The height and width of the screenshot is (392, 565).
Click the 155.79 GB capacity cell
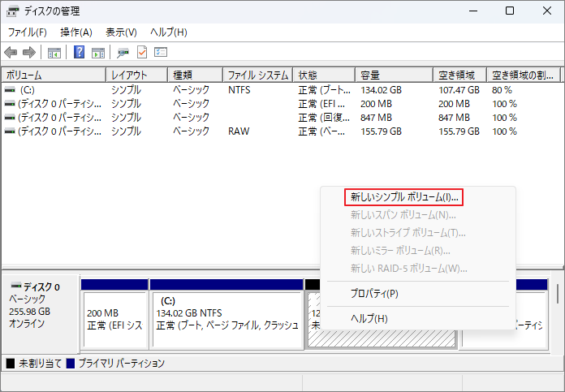coord(381,131)
